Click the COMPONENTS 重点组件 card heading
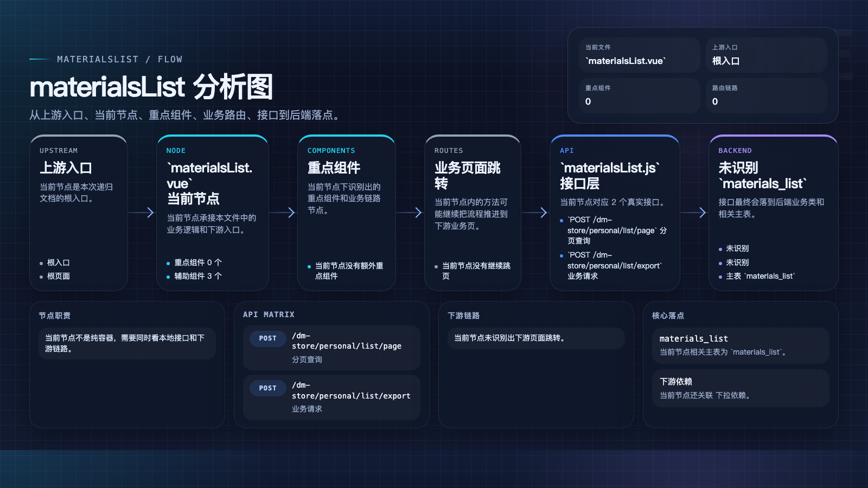 click(x=334, y=168)
